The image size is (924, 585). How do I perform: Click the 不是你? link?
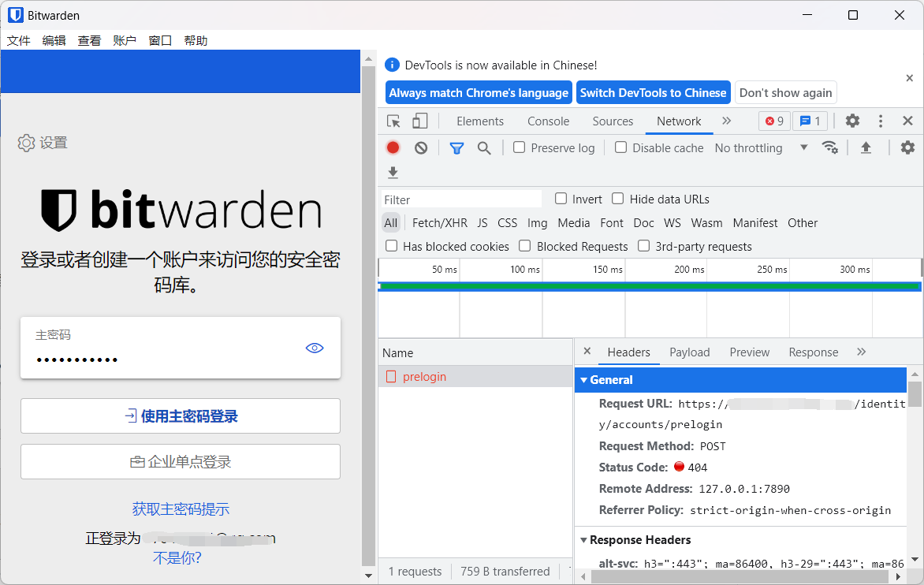coord(177,557)
